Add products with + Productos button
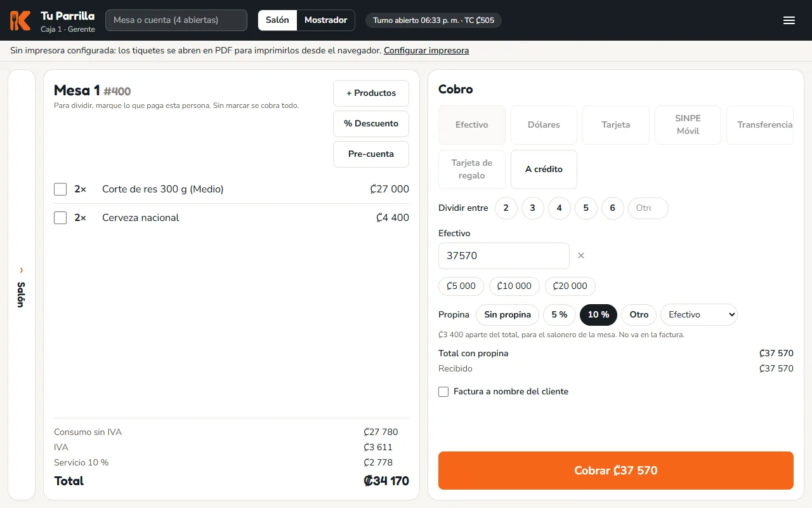 tap(371, 93)
